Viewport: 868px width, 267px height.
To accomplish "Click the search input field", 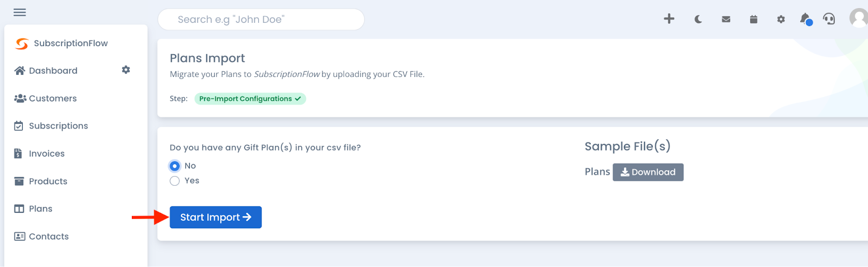I will pos(261,19).
